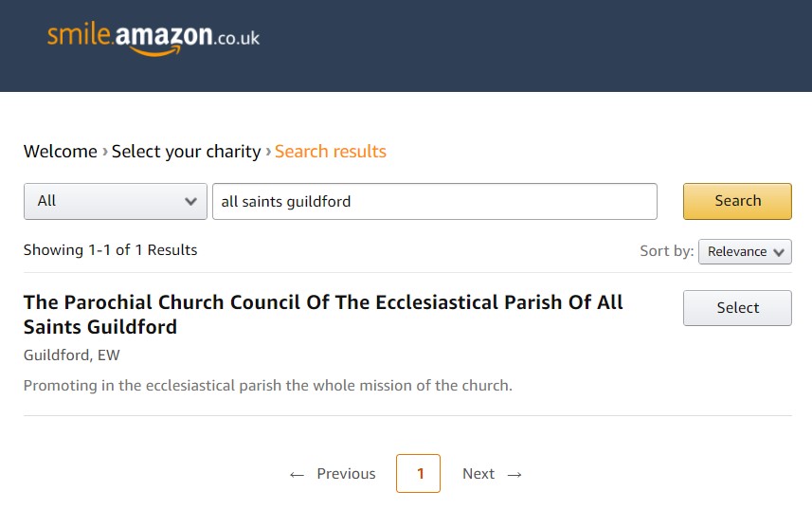Click the Welcome breadcrumb
This screenshot has height=528, width=812.
[x=60, y=152]
